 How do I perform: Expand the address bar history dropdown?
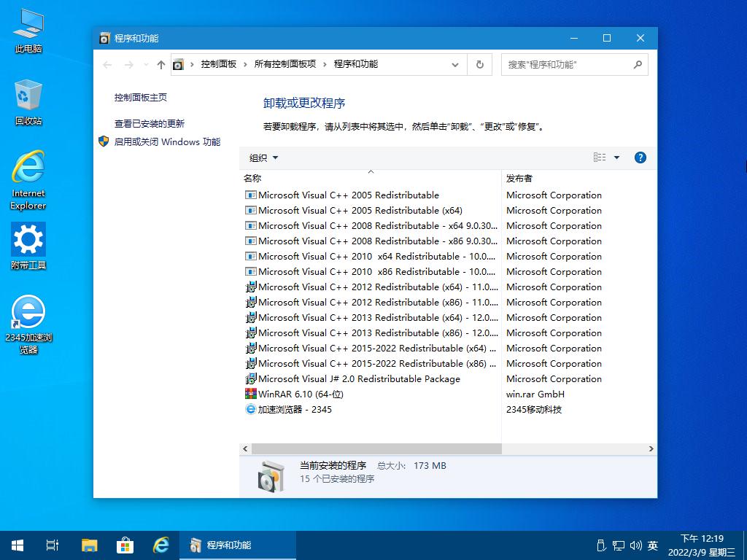coord(455,65)
